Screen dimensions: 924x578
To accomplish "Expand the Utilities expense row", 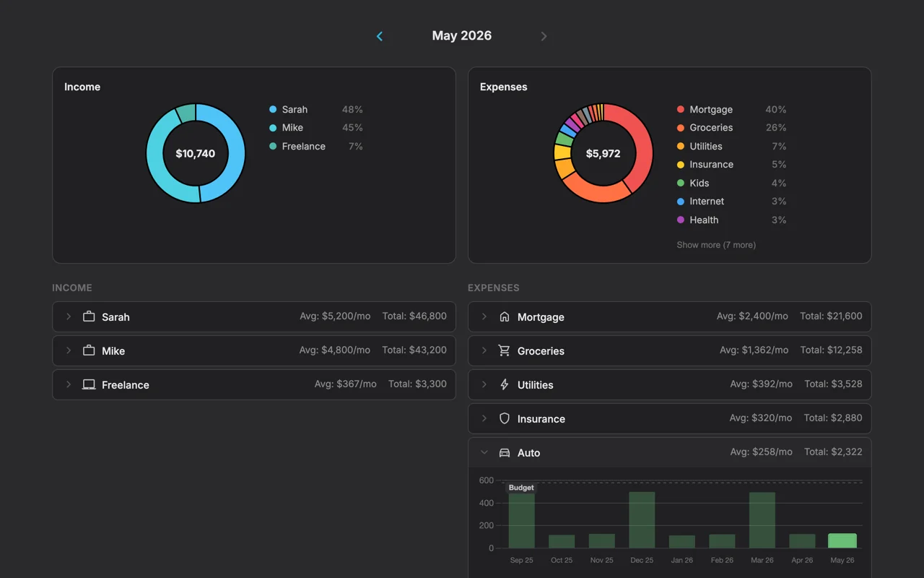I will (x=484, y=384).
